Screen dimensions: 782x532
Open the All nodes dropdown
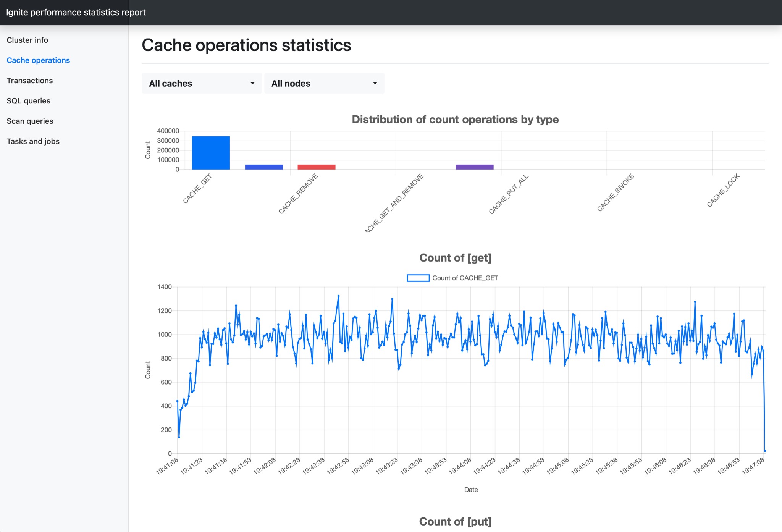pos(324,83)
